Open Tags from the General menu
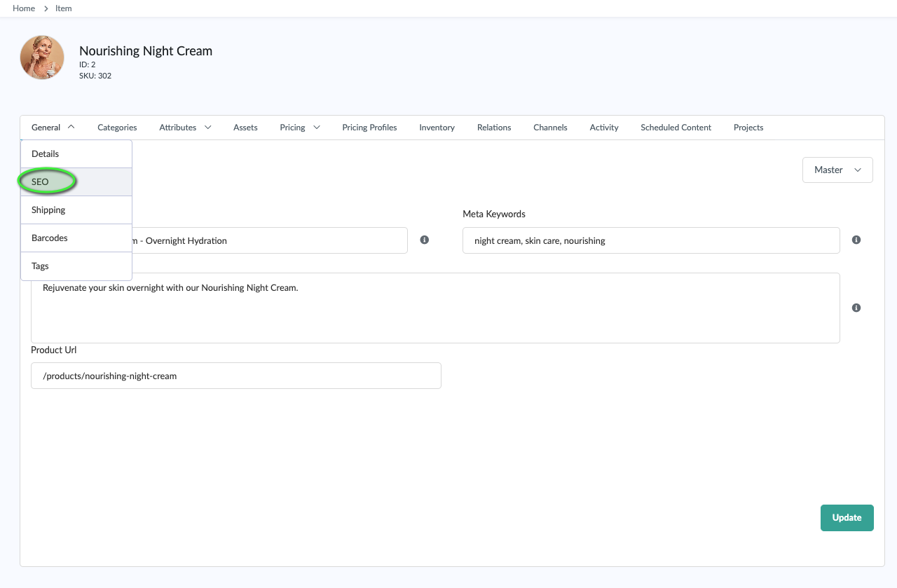 40,266
